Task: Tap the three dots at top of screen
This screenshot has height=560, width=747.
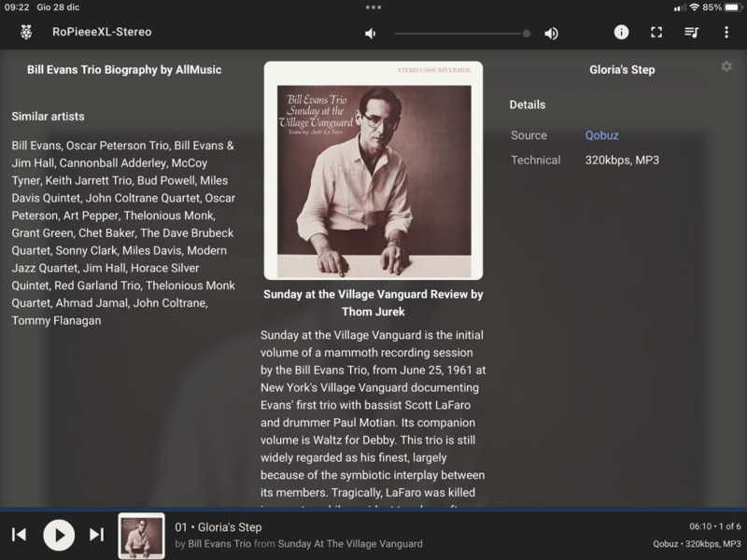Action: tap(373, 7)
